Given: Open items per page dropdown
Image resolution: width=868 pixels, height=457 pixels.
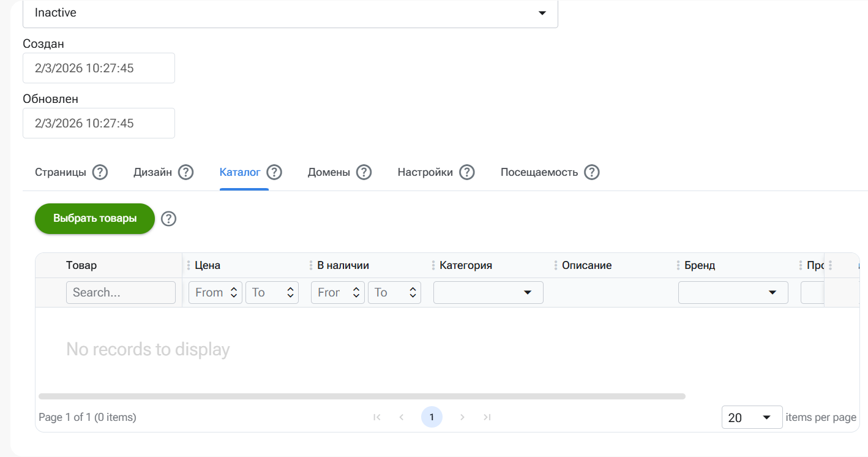Looking at the screenshot, I should click(x=752, y=417).
